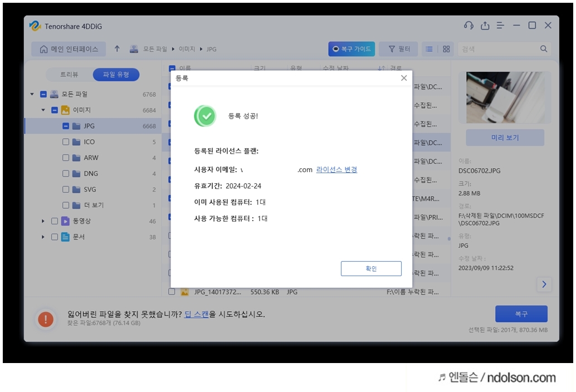The image size is (576, 392).
Task: Click the orange exclamation warning icon
Action: point(46,319)
